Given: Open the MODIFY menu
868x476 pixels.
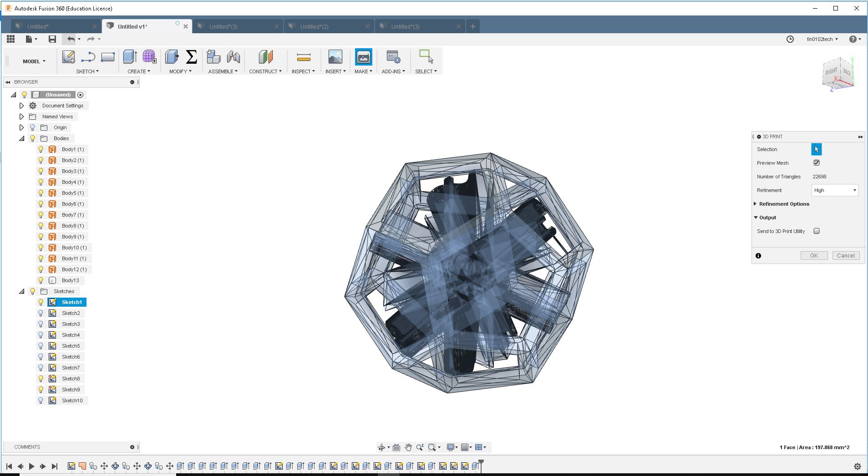Looking at the screenshot, I should 180,71.
